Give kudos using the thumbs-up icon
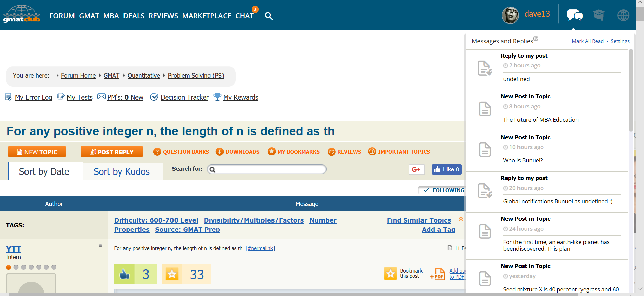644x296 pixels. [x=125, y=274]
